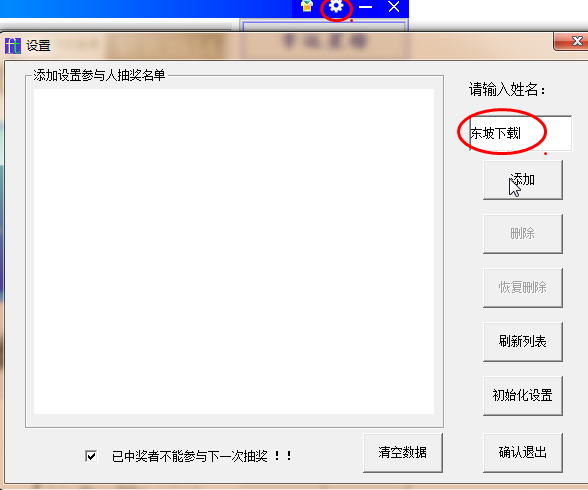
Task: Clear data with 清空数据
Action: click(x=403, y=453)
